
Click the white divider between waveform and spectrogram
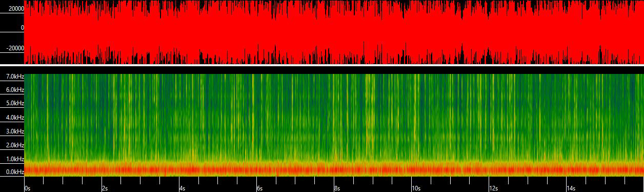coord(322,66)
